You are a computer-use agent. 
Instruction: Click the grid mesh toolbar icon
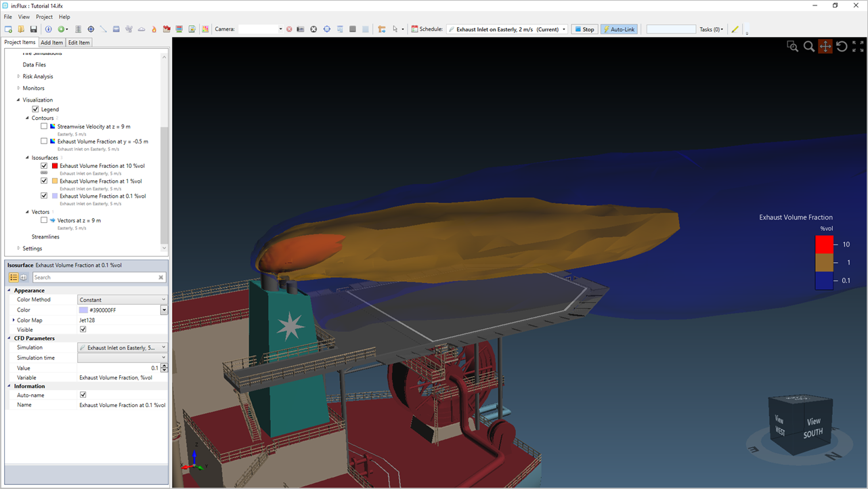[353, 29]
